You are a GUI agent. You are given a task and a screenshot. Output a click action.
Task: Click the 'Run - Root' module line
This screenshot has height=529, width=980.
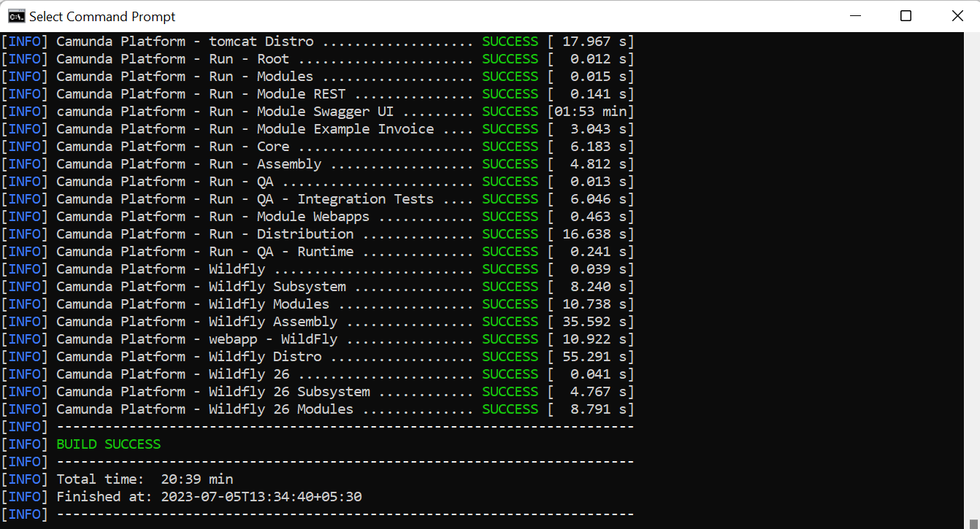click(x=318, y=59)
